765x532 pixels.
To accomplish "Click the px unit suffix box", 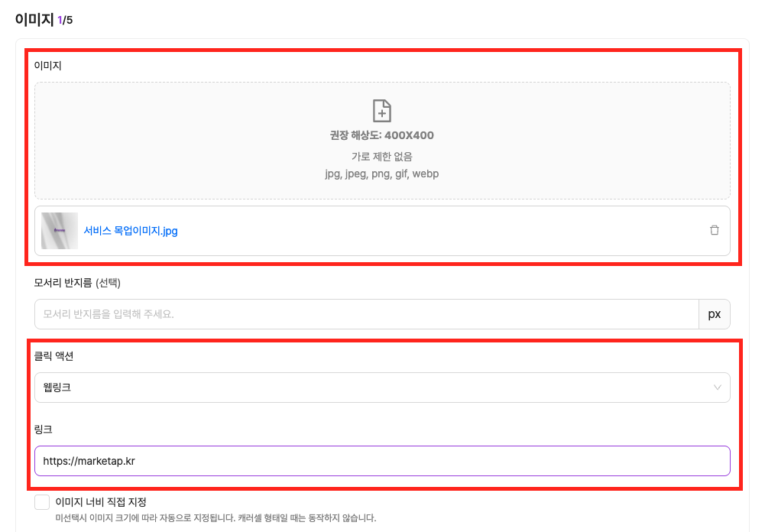I will tap(715, 314).
